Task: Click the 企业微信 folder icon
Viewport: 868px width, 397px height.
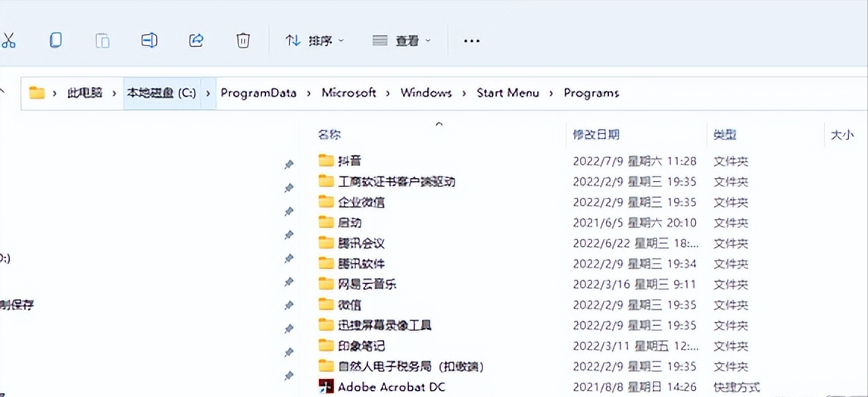Action: click(326, 202)
